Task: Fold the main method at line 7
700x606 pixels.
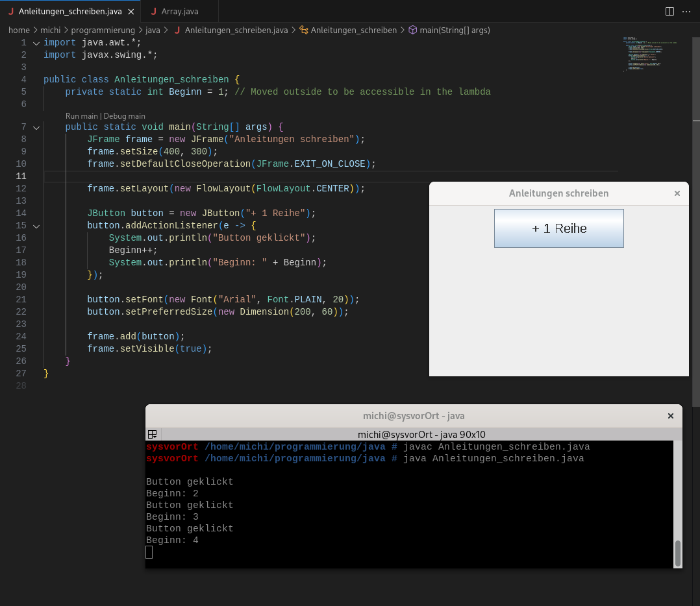Action: [x=36, y=127]
